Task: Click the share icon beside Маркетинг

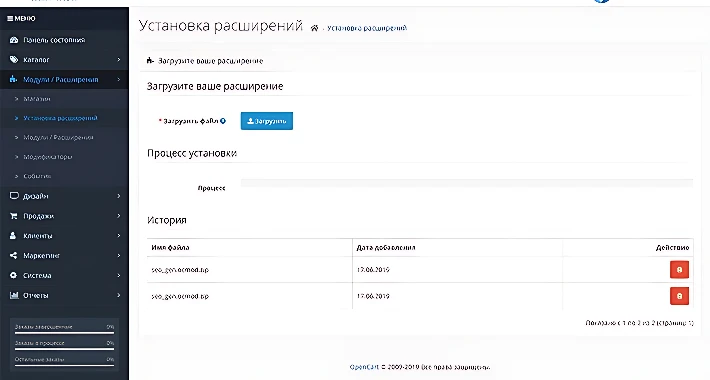Action: pyautogui.click(x=14, y=255)
